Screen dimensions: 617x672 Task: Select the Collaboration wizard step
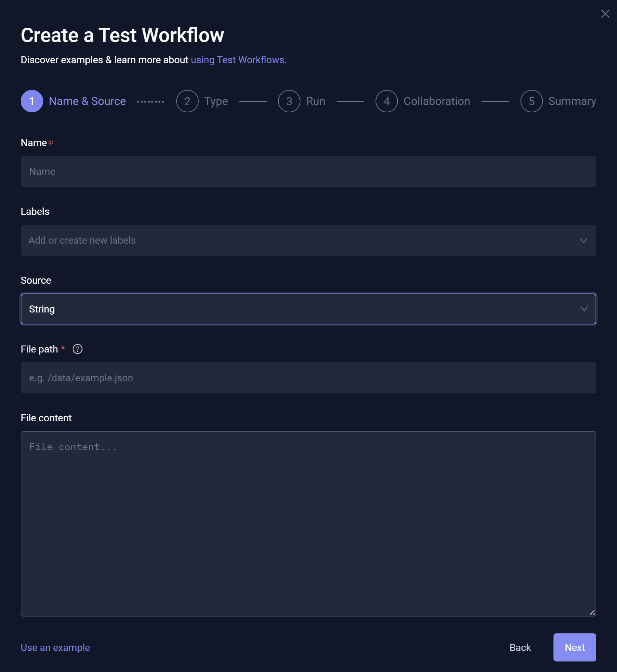click(x=437, y=101)
